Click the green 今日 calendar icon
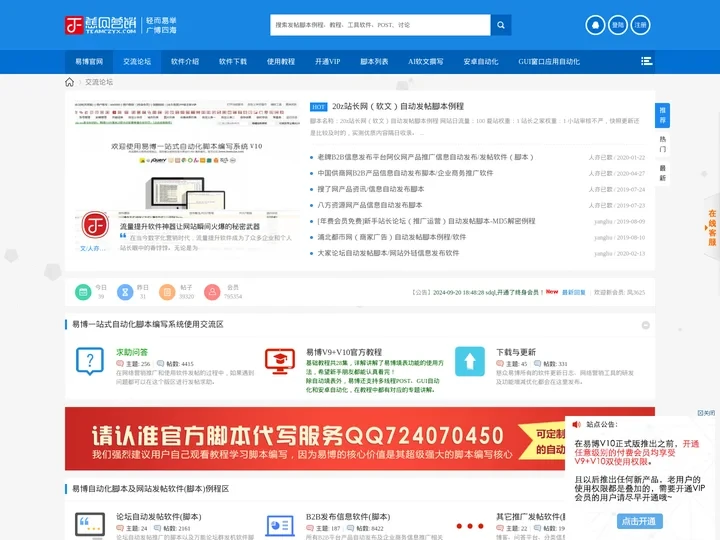Screen dimensions: 720x540 pyautogui.click(x=83, y=292)
